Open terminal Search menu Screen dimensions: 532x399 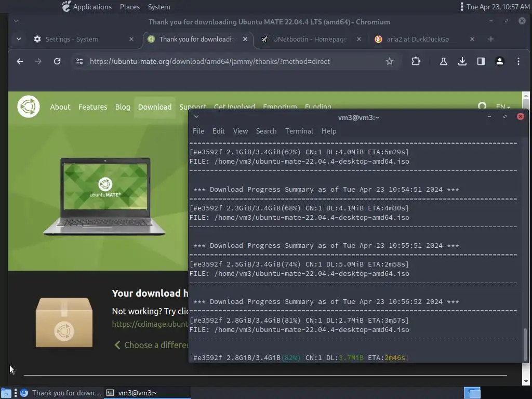coord(267,131)
